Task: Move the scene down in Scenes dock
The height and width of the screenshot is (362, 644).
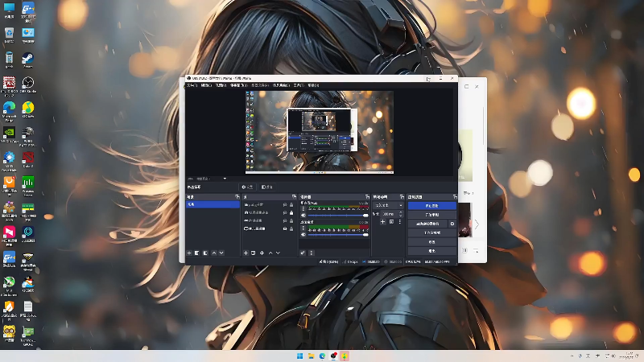Action: (221, 253)
